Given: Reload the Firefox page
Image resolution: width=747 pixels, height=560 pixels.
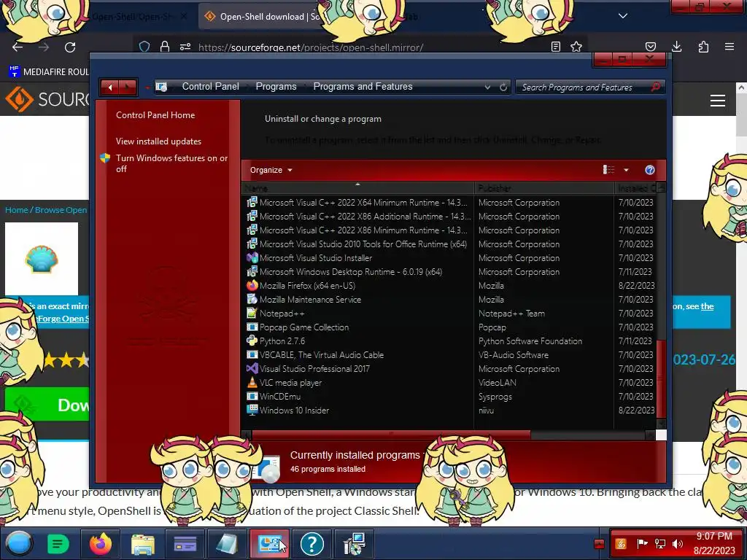Looking at the screenshot, I should tap(70, 47).
